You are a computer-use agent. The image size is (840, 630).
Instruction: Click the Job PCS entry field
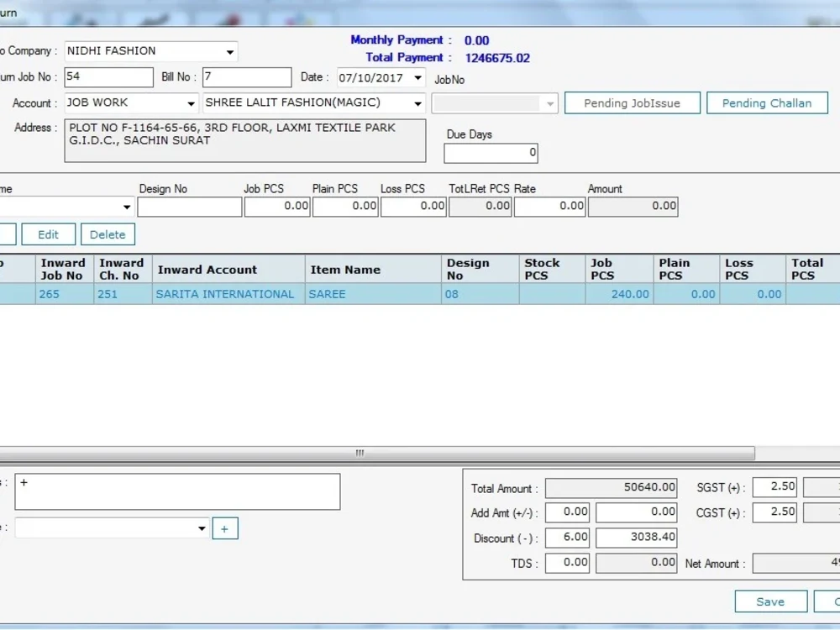pyautogui.click(x=277, y=207)
